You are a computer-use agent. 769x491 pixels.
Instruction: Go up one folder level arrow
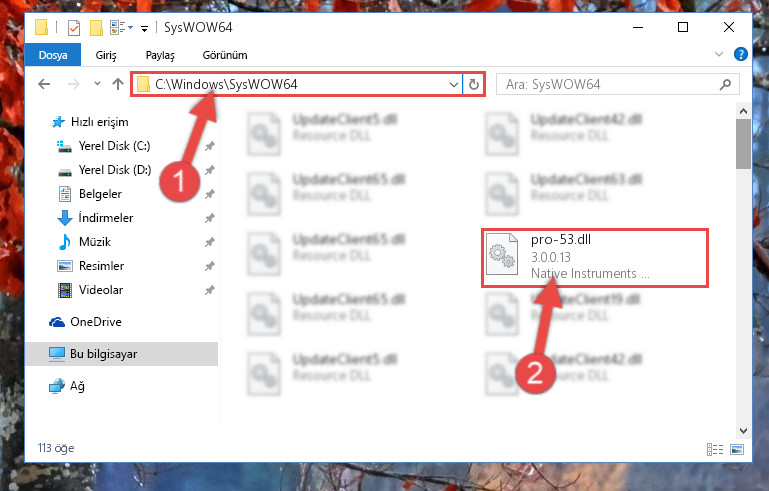(x=118, y=84)
